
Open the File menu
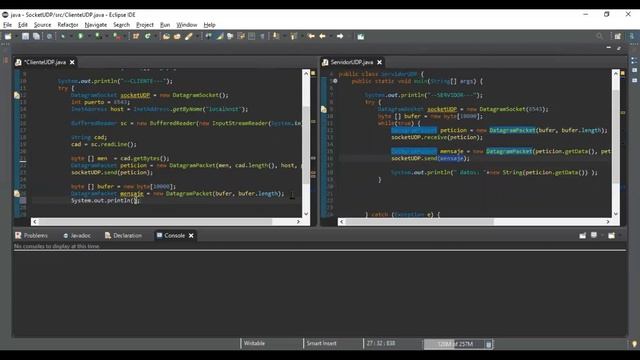tap(7, 25)
